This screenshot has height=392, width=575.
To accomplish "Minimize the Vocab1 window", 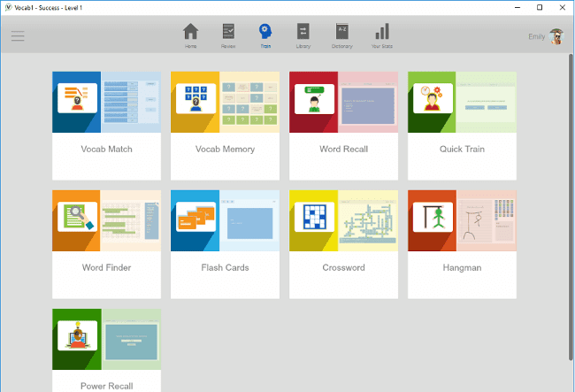I will pos(517,7).
